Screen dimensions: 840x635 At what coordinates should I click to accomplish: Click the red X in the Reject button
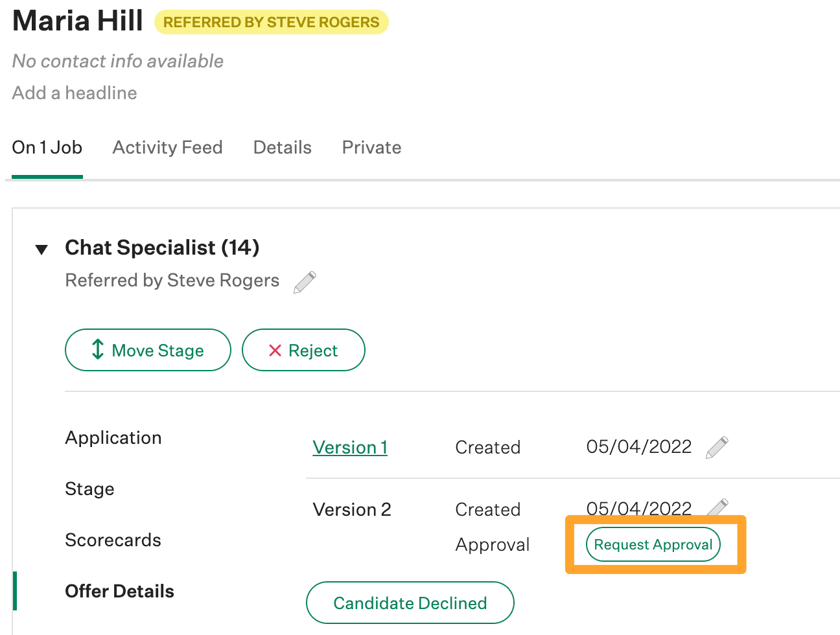(275, 350)
